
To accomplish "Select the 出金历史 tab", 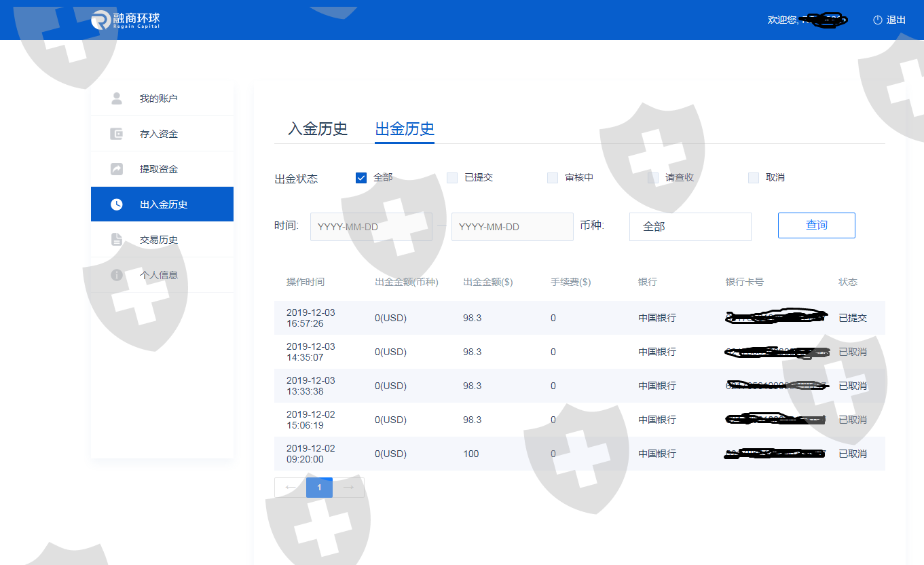I will 405,129.
